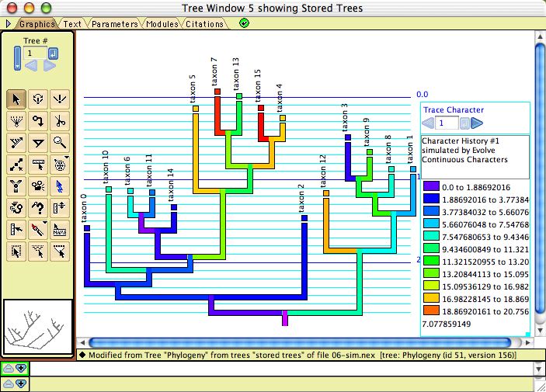
Task: Open the Citations tab
Action: click(204, 24)
